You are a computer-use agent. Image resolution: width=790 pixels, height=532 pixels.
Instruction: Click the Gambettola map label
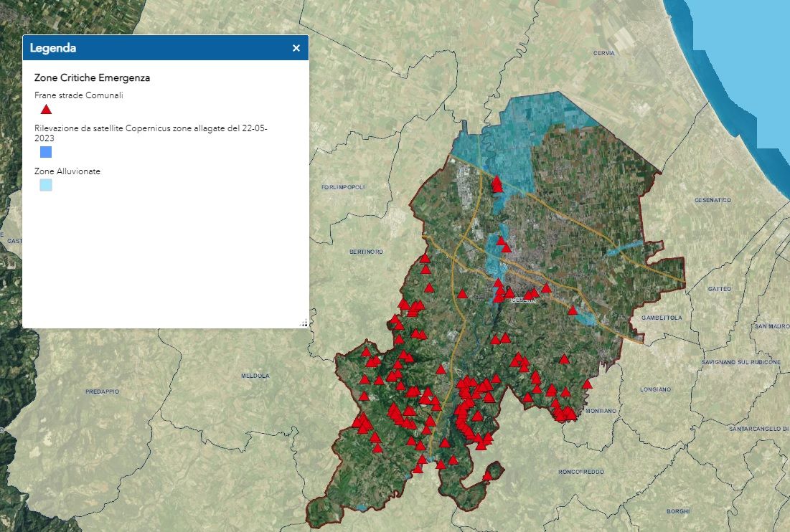coord(662,316)
